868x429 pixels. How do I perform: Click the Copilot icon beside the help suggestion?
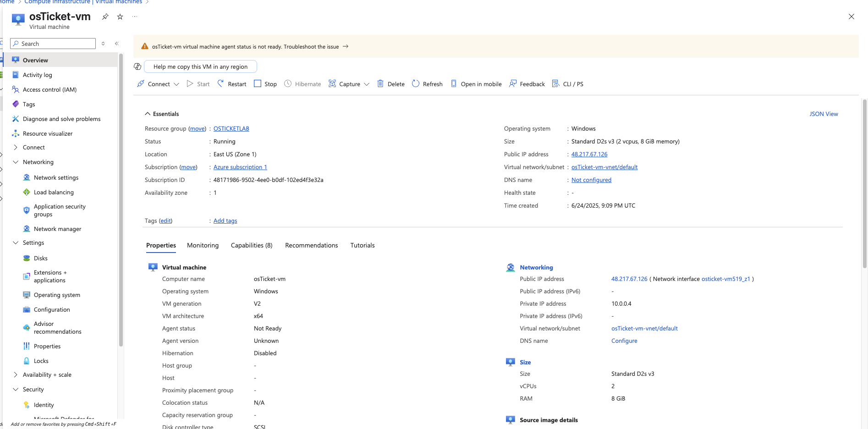pos(137,66)
